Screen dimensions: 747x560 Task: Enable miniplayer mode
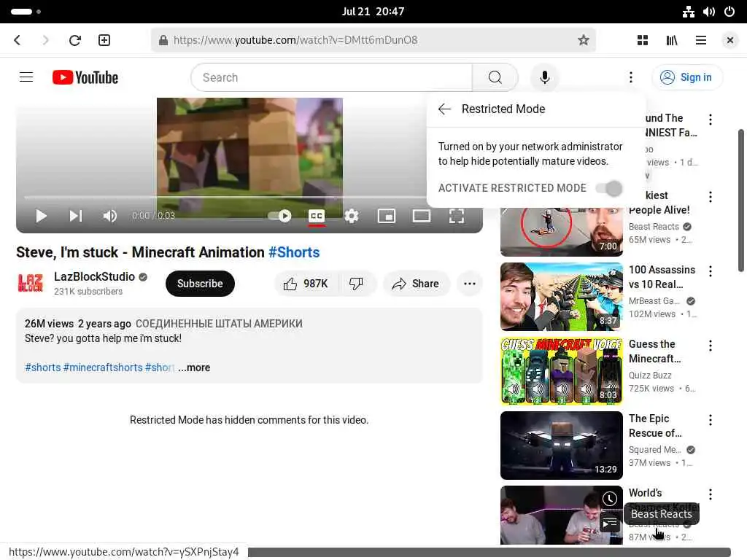[387, 216]
